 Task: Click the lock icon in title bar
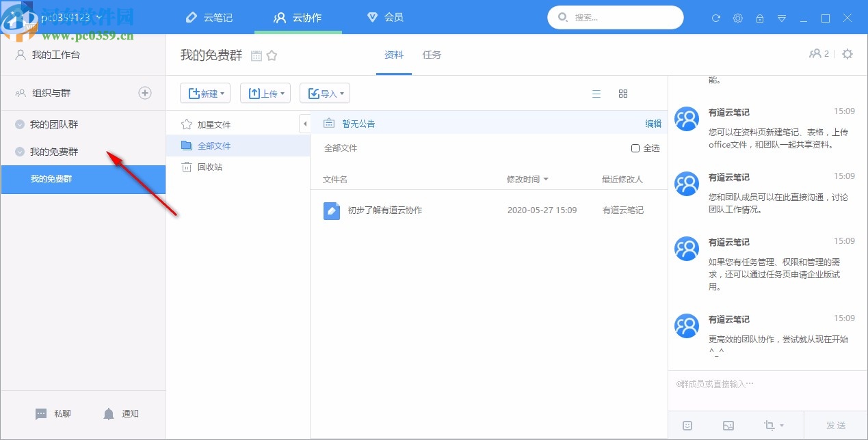760,18
